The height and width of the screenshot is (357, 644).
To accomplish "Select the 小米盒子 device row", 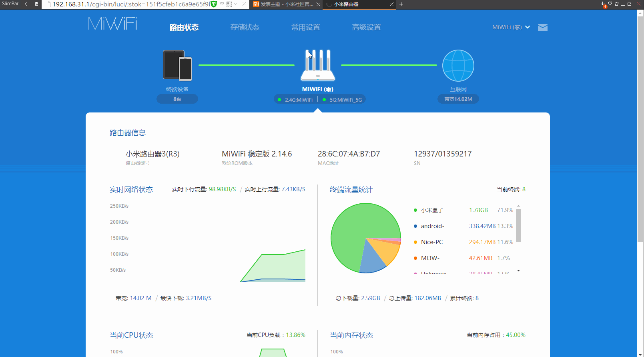I will tap(462, 210).
